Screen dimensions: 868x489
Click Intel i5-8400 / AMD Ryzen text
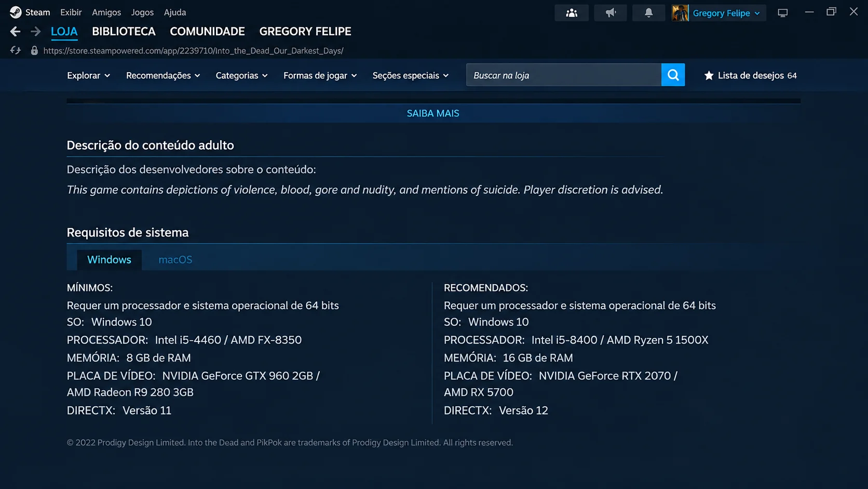[620, 340]
